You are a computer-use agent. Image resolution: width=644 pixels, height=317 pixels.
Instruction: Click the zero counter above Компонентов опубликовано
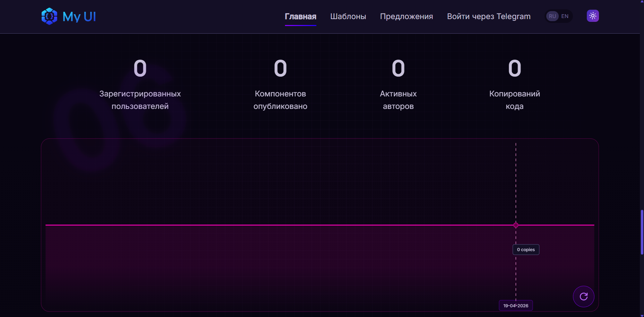pos(280,68)
